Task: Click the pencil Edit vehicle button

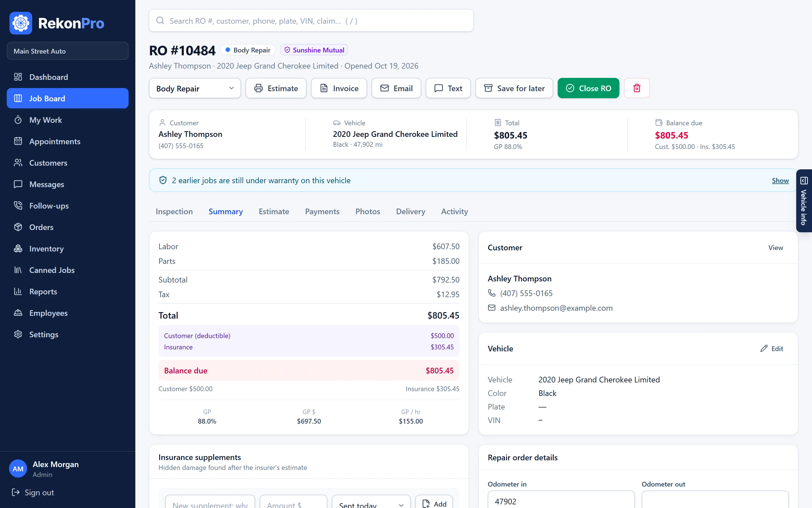Action: [x=771, y=349]
